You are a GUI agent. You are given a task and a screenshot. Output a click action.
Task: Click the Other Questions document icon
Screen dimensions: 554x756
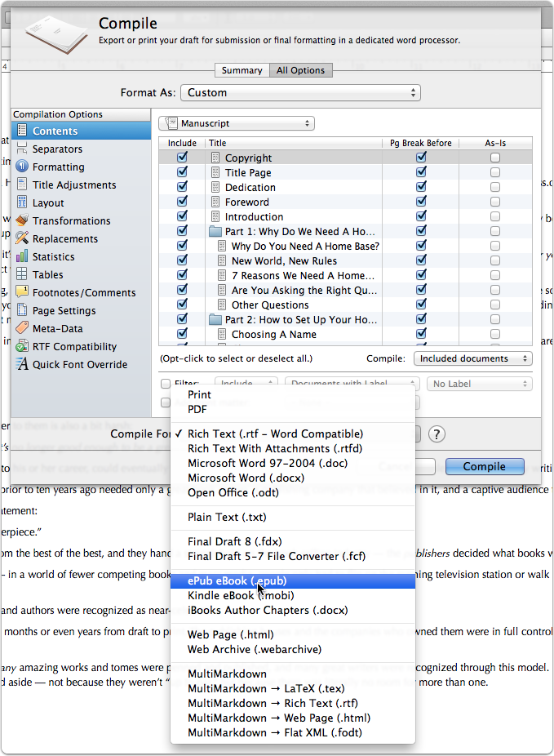point(222,305)
